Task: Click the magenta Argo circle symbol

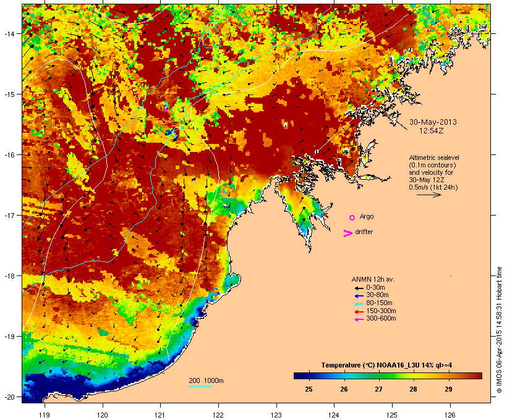Action: pyautogui.click(x=352, y=217)
